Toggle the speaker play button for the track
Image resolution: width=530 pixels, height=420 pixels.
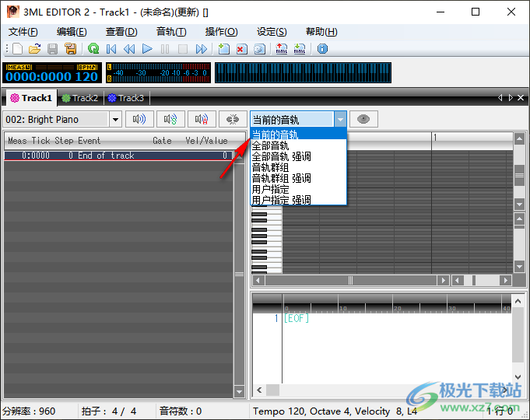click(x=139, y=119)
